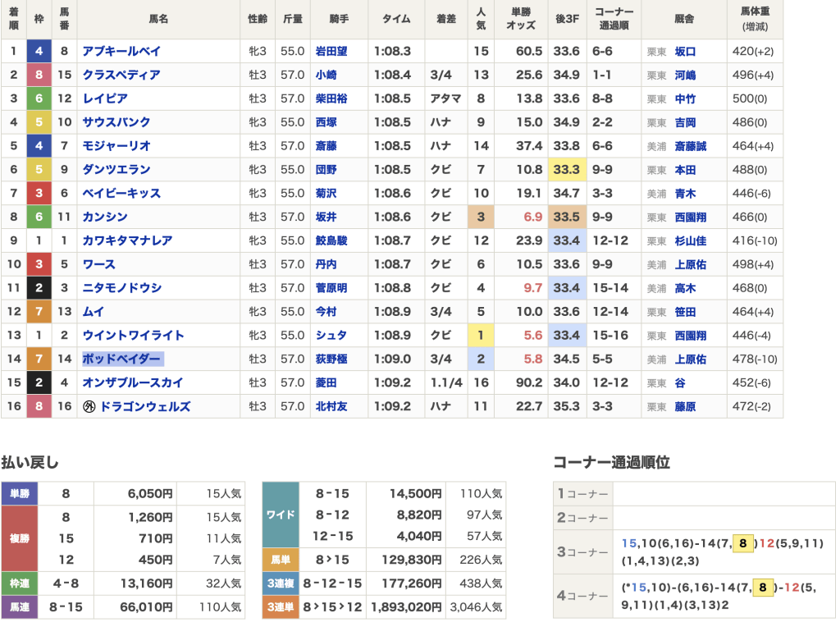Open horse ムイ link

[x=94, y=311]
